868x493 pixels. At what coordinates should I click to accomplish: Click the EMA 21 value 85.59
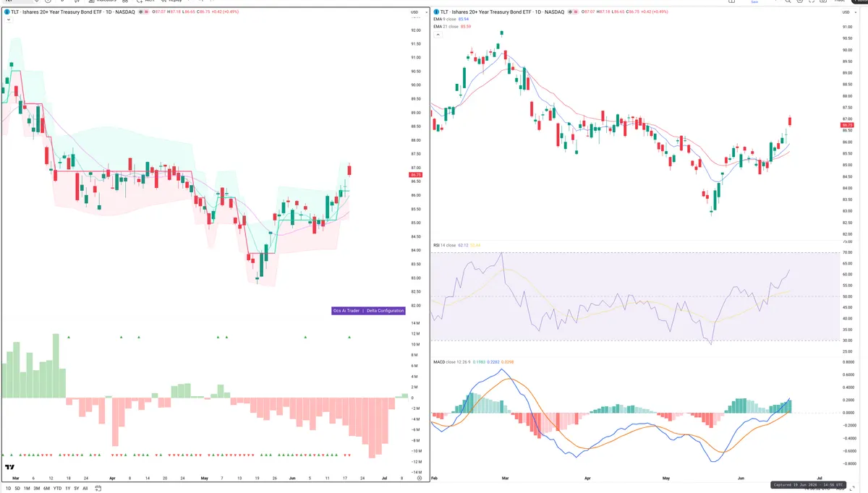point(466,27)
